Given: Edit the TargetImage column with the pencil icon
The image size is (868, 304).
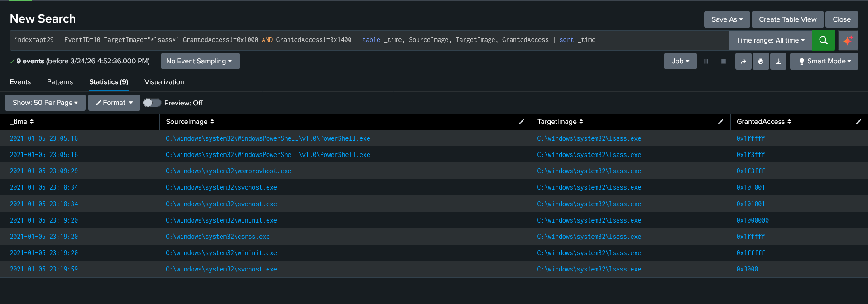Looking at the screenshot, I should pos(721,122).
